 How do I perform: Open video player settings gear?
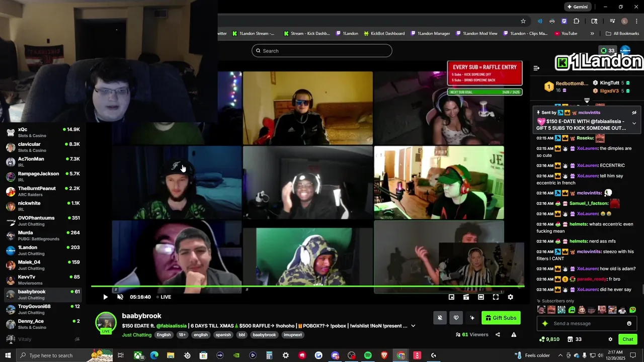[x=510, y=297]
